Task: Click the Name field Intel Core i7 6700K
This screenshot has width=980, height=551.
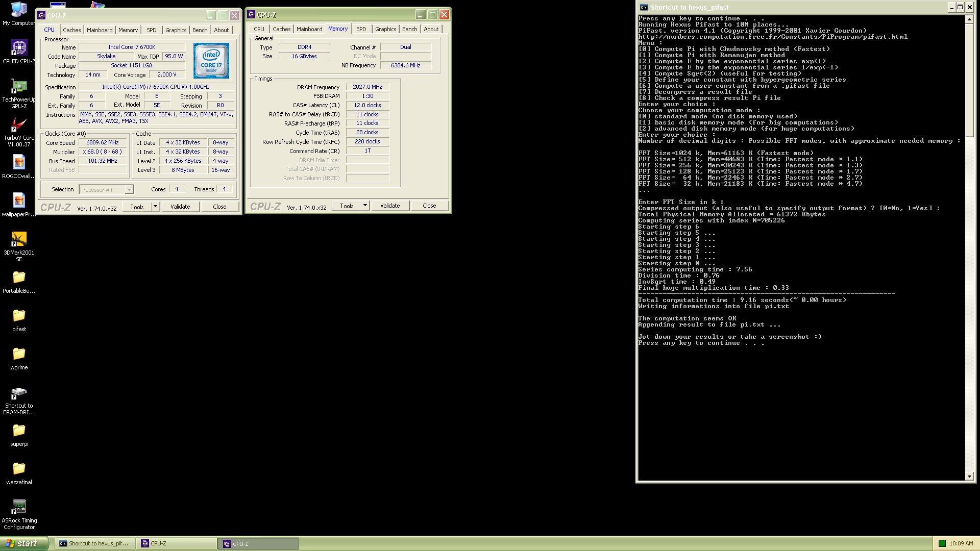Action: [132, 47]
